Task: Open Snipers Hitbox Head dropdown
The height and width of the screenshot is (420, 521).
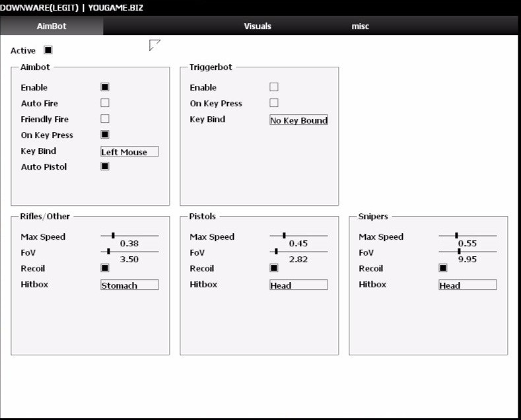Action: (468, 285)
